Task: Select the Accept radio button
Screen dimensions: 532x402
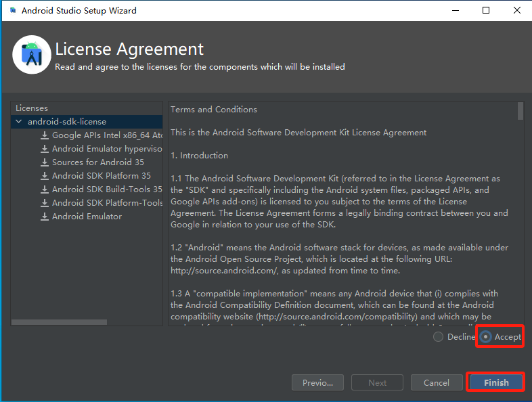Action: tap(485, 337)
